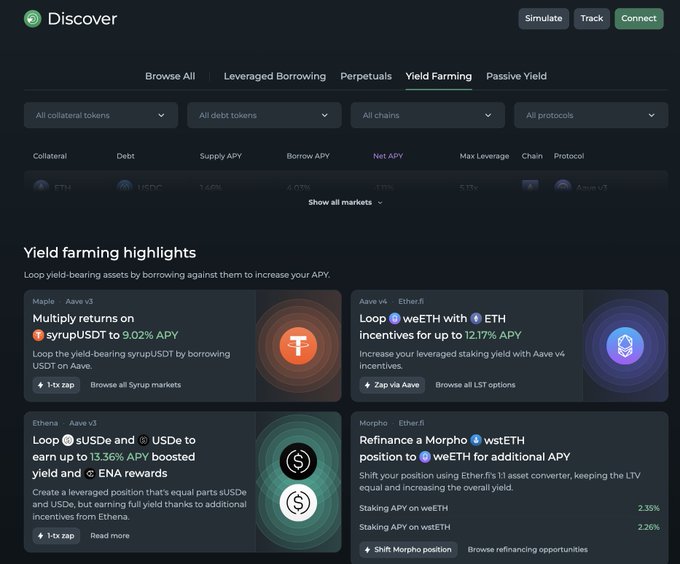Screen dimensions: 680x564
Task: Click 'Staking APY on weETH' row
Action: [x=509, y=508]
